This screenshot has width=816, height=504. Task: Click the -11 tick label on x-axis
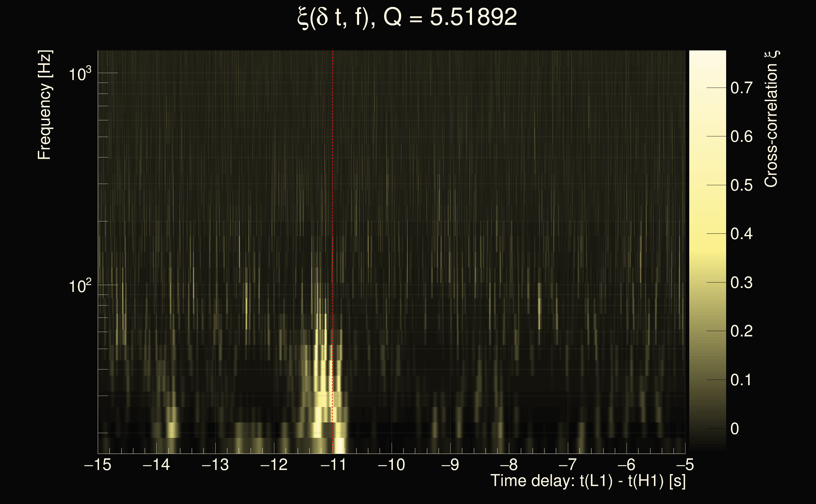click(333, 465)
